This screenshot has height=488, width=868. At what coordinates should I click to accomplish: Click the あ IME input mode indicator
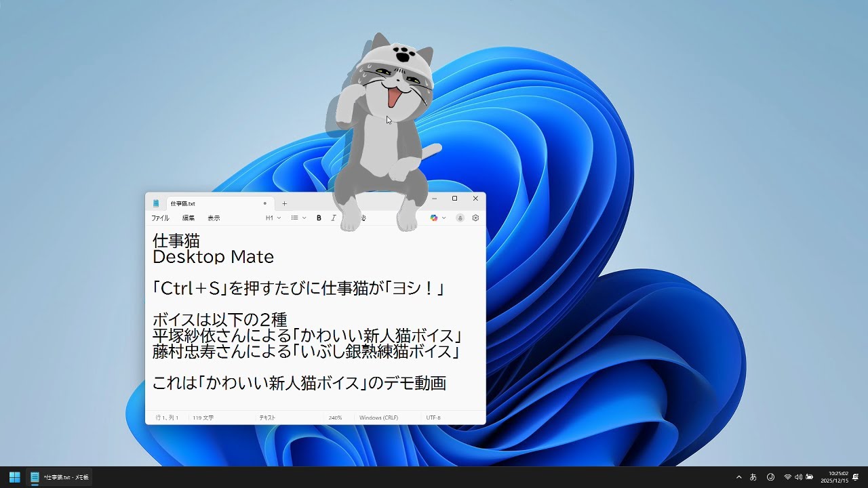753,477
